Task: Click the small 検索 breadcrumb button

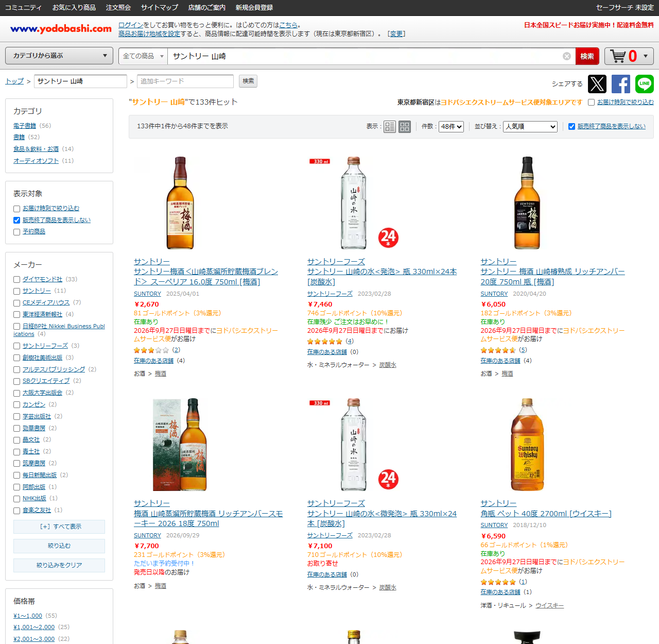Action: (249, 81)
